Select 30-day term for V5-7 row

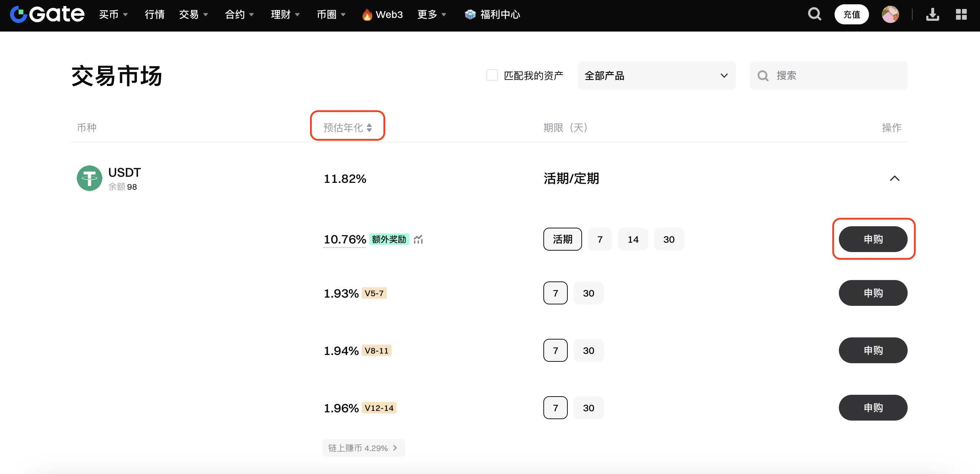[588, 293]
